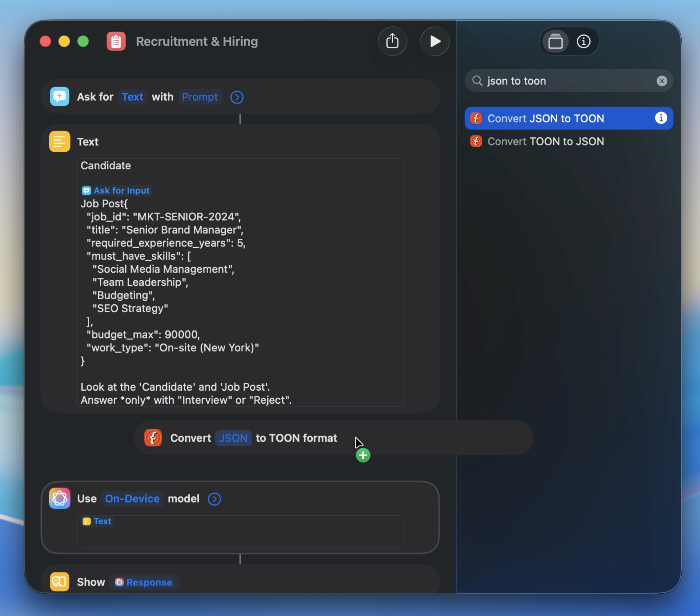Select Convert TOON to JSON action

(x=545, y=141)
